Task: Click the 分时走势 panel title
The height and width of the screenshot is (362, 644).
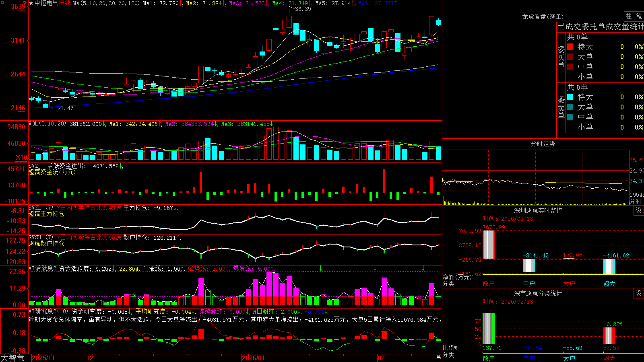Action: pyautogui.click(x=543, y=144)
